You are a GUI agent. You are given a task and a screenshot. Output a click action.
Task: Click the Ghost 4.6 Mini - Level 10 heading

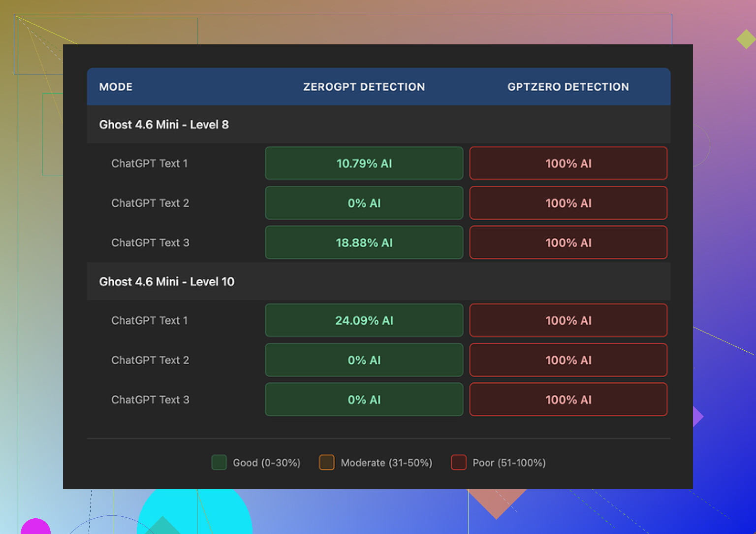[x=167, y=282]
